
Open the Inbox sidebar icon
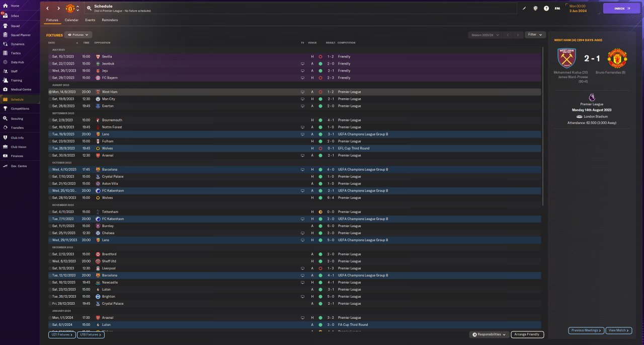click(5, 16)
